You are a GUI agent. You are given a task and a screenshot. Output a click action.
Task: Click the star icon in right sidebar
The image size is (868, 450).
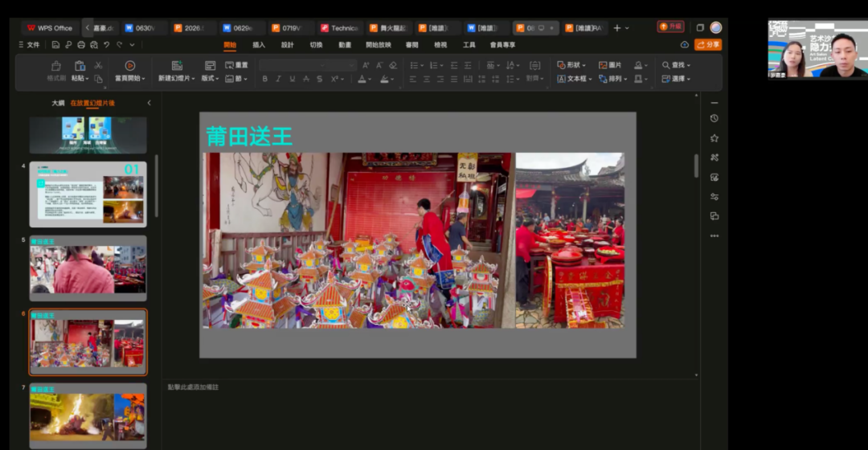tap(714, 138)
